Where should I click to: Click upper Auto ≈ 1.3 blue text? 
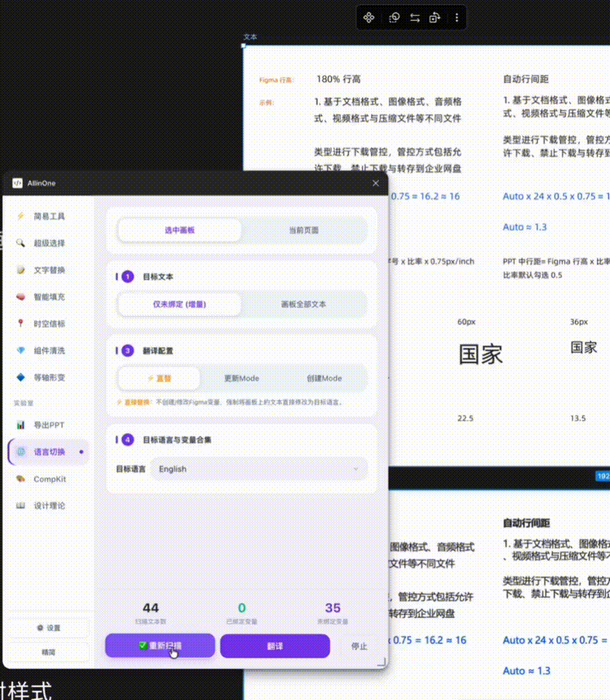524,227
